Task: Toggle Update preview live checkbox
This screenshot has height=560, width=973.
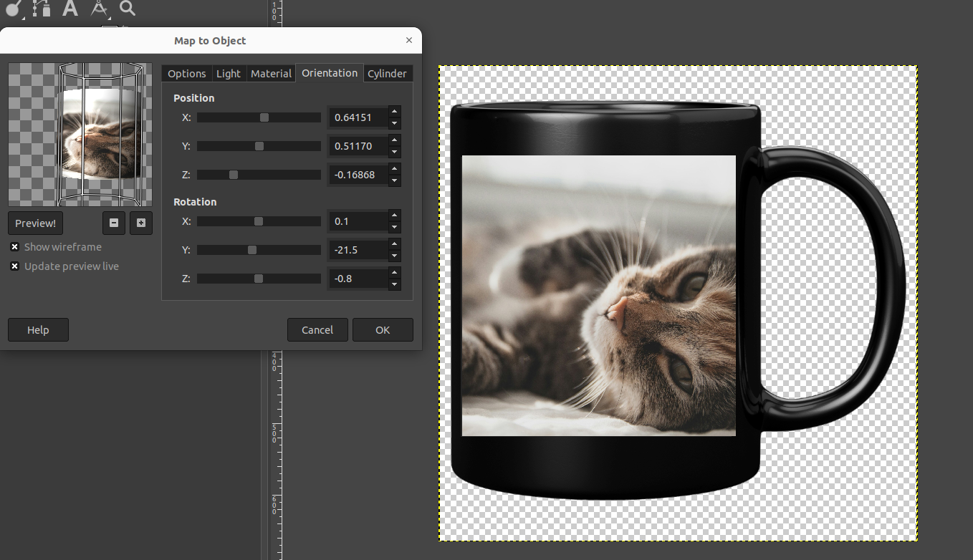Action: [x=15, y=266]
